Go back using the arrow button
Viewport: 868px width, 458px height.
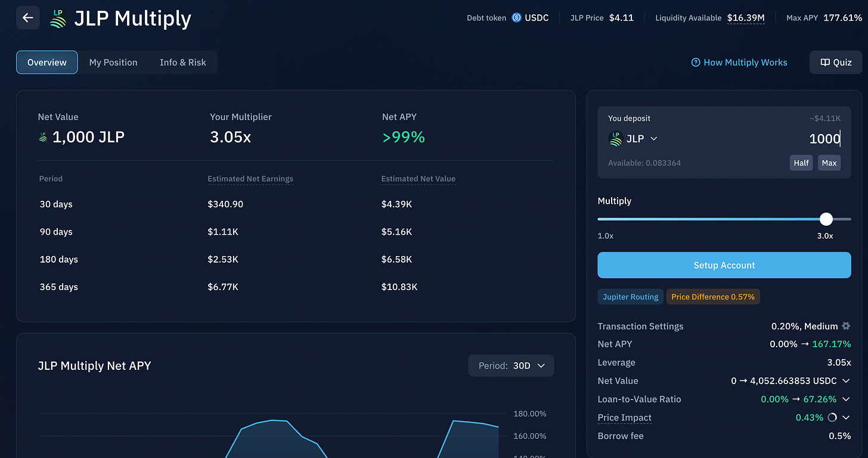click(x=28, y=18)
